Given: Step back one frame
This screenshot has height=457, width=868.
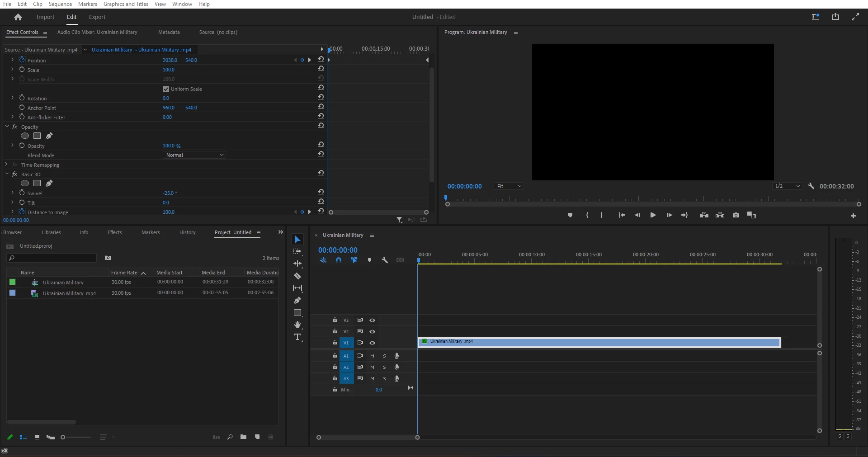Looking at the screenshot, I should coord(637,215).
